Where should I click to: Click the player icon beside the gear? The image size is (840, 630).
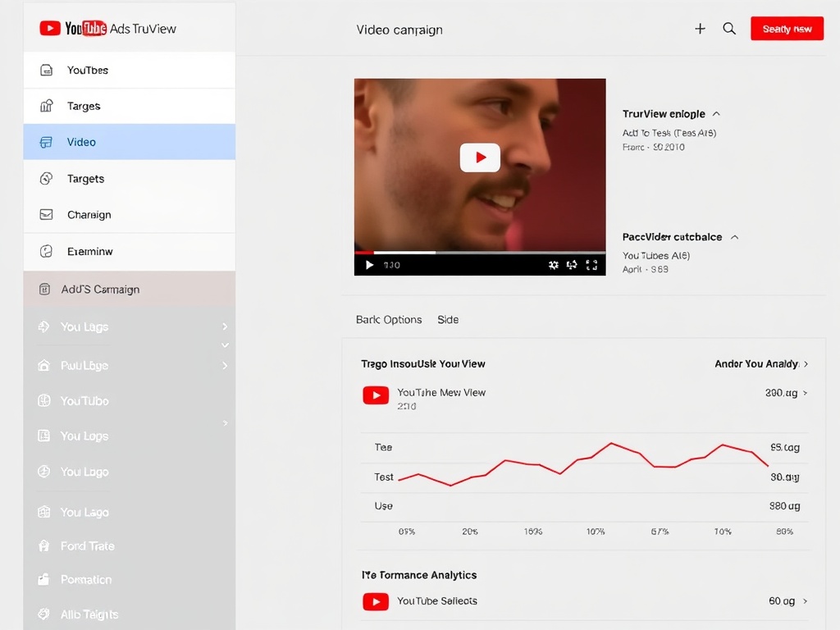tap(572, 265)
